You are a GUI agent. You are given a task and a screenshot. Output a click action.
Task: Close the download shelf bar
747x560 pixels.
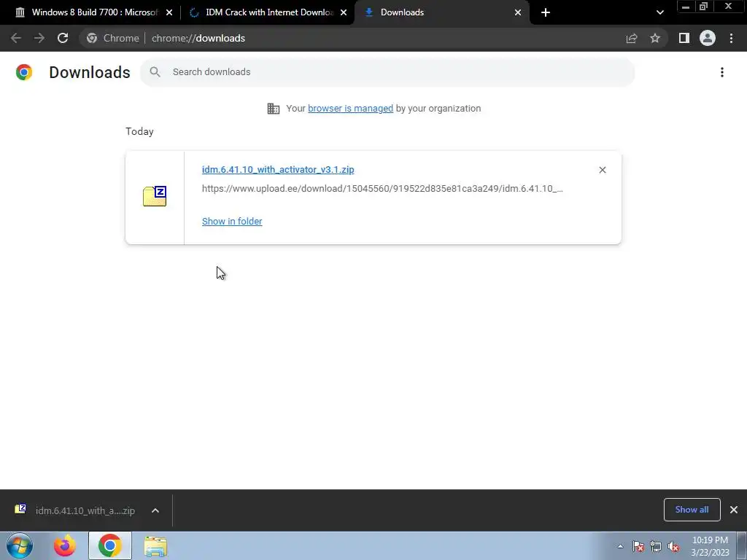tap(734, 510)
